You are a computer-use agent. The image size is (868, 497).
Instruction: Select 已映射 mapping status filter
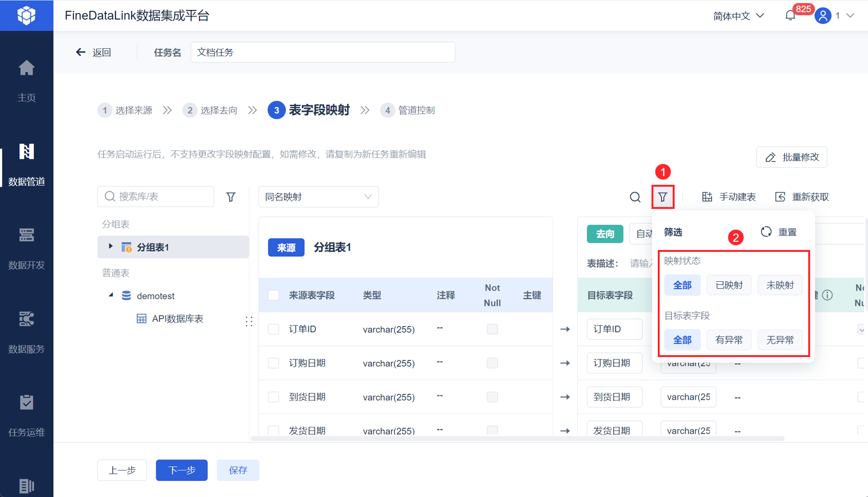pos(729,285)
